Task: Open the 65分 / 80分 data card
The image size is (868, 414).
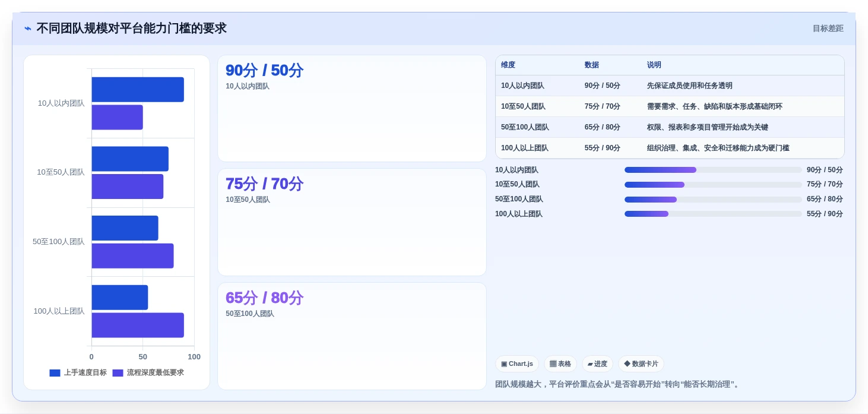Action: (352, 336)
